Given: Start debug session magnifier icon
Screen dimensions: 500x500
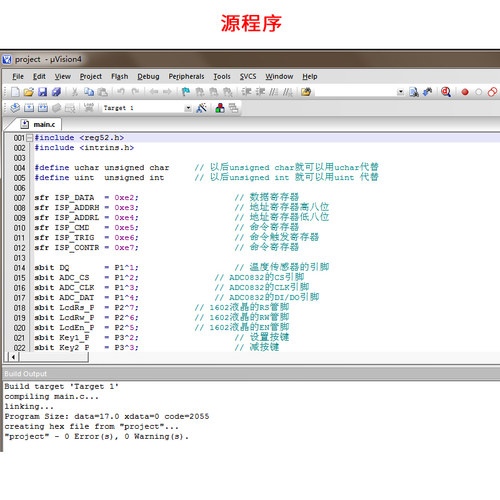Looking at the screenshot, I should pyautogui.click(x=446, y=92).
